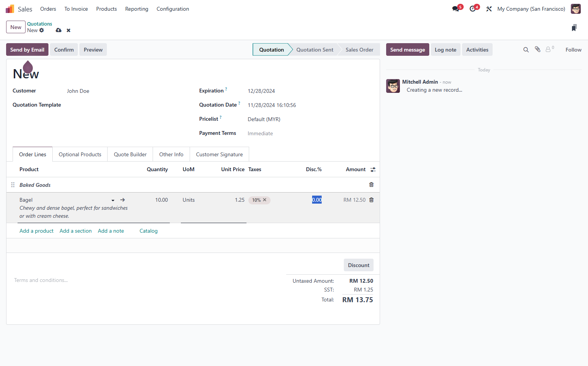Open the Orders menu
This screenshot has height=366, width=588.
tap(48, 9)
